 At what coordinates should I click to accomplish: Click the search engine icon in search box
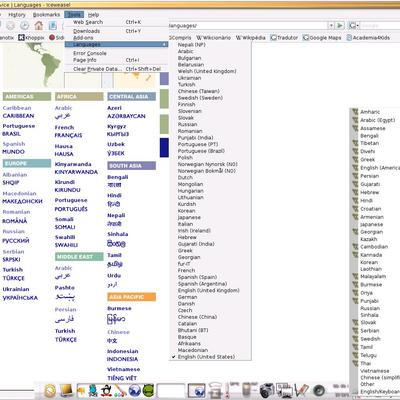point(352,25)
